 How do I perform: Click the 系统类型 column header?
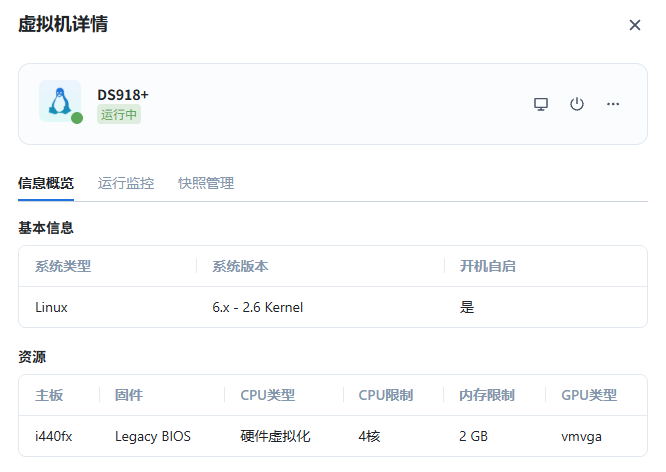click(63, 266)
